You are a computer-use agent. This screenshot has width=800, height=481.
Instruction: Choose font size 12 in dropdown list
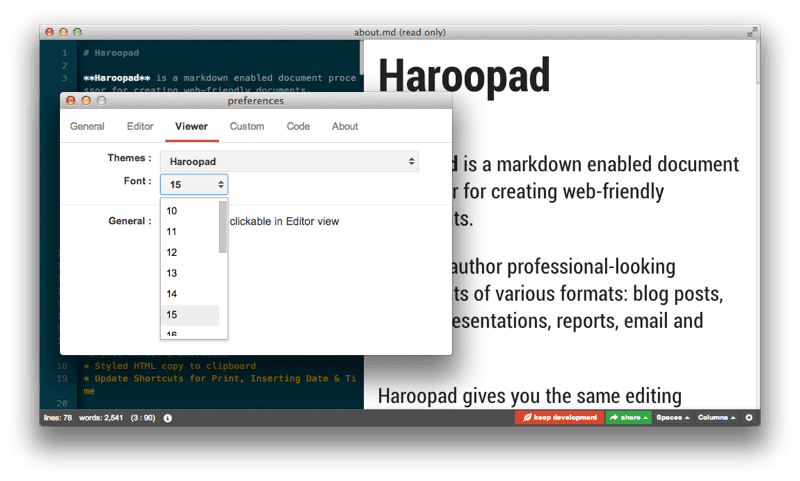(189, 252)
